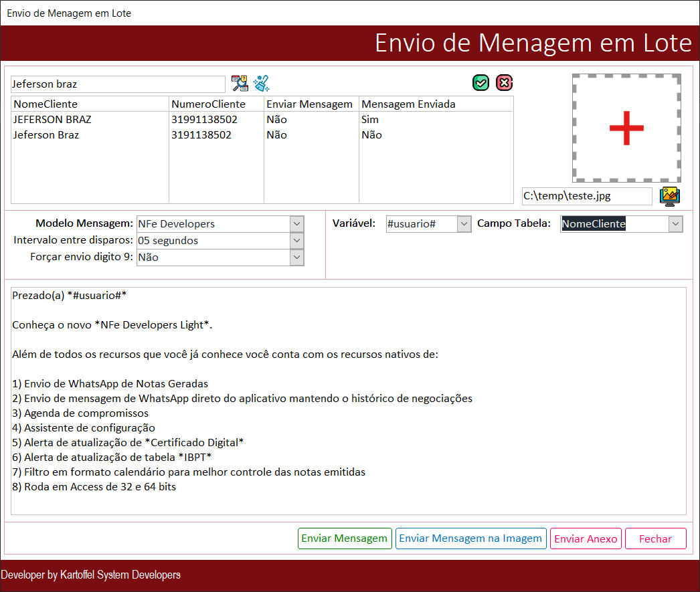
Task: Click the clear filter broom icon
Action: [x=261, y=84]
